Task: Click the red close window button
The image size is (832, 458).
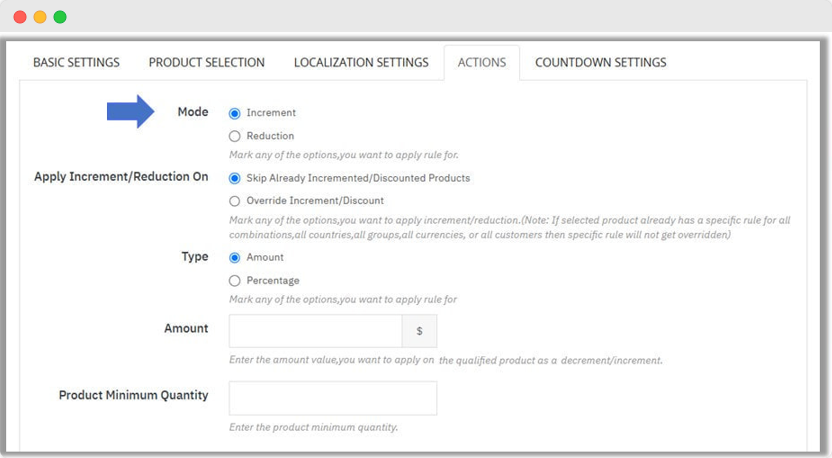Action: coord(20,17)
